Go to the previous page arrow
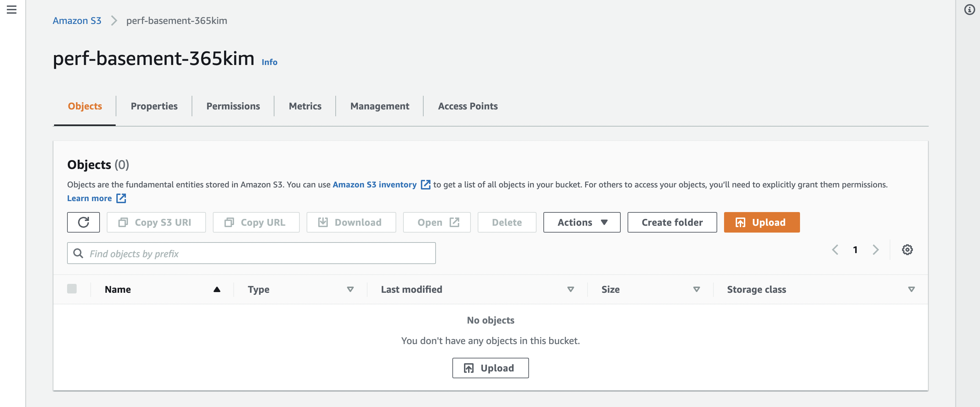The height and width of the screenshot is (407, 980). point(835,250)
